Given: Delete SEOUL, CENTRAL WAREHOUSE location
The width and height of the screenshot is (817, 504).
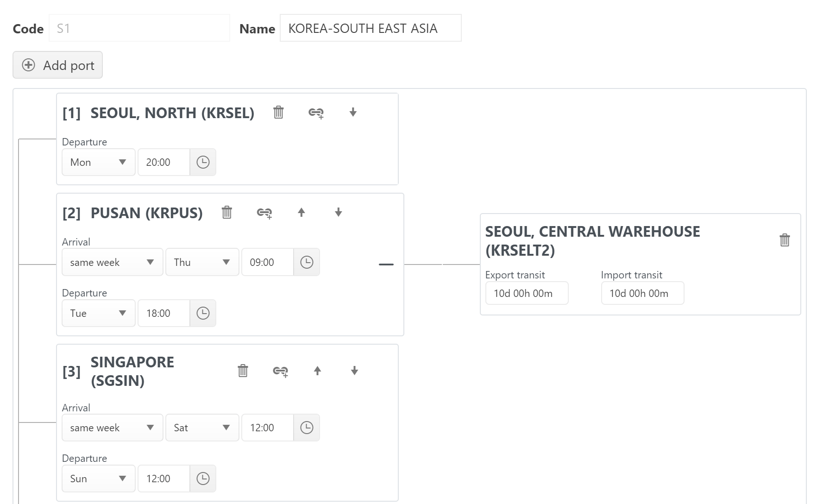Looking at the screenshot, I should tap(785, 240).
